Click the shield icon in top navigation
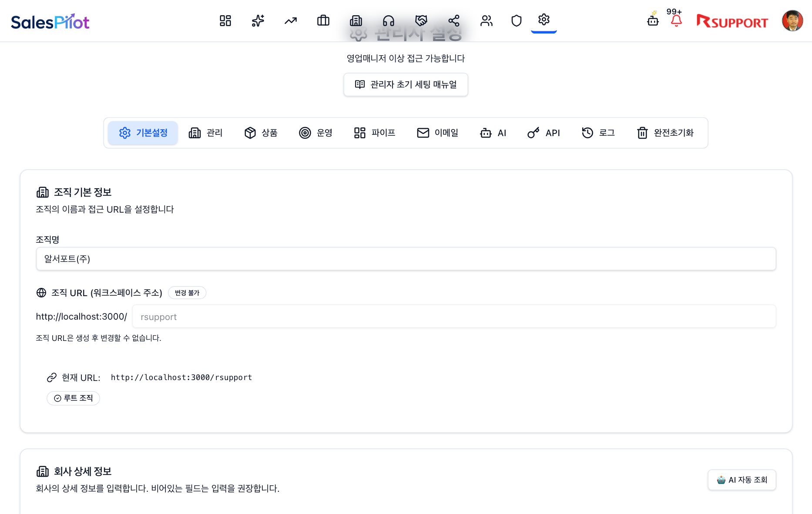812x514 pixels. [x=516, y=20]
